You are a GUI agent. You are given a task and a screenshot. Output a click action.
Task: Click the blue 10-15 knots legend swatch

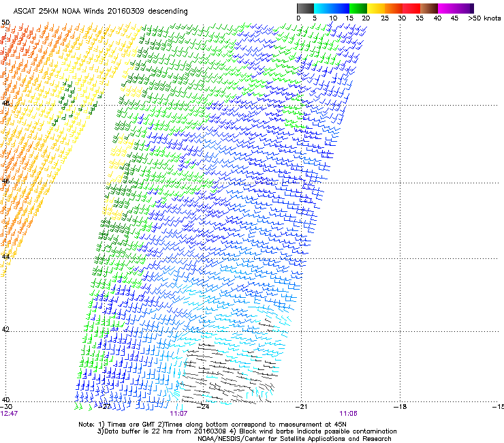(341, 8)
